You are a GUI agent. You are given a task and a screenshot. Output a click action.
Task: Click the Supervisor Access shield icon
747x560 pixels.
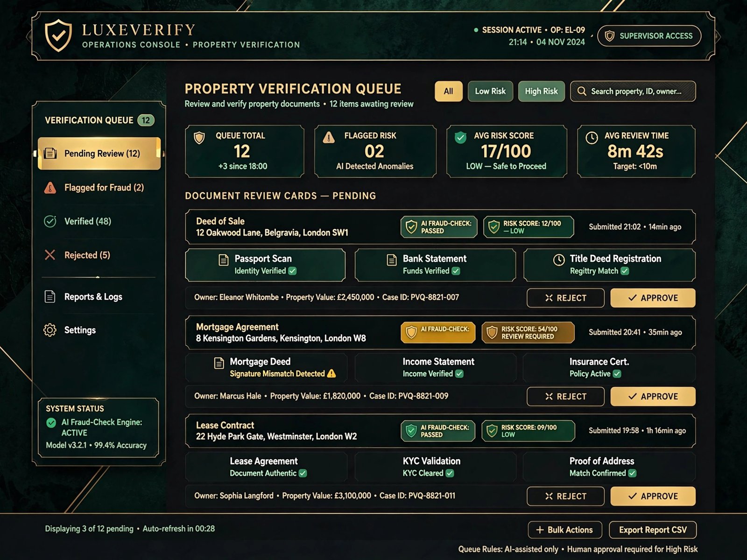point(609,36)
